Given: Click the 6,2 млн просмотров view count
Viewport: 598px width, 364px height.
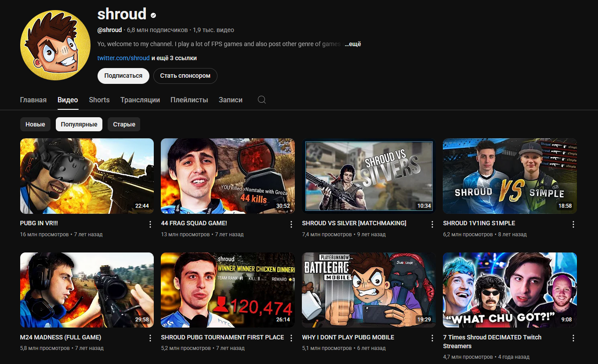Looking at the screenshot, I should pyautogui.click(x=468, y=234).
